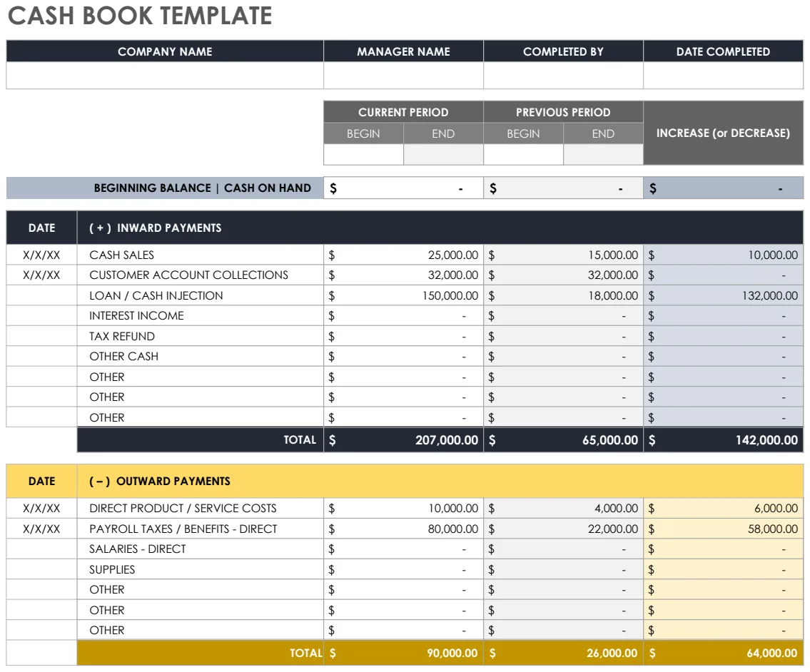Select Previous Period End date cell
Image resolution: width=810 pixels, height=672 pixels.
[603, 154]
